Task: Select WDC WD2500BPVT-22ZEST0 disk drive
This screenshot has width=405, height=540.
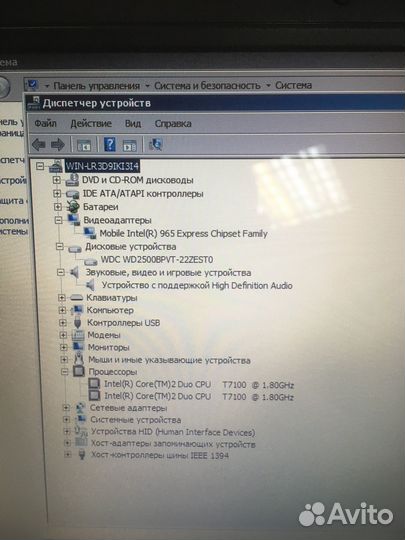Action: (x=157, y=259)
